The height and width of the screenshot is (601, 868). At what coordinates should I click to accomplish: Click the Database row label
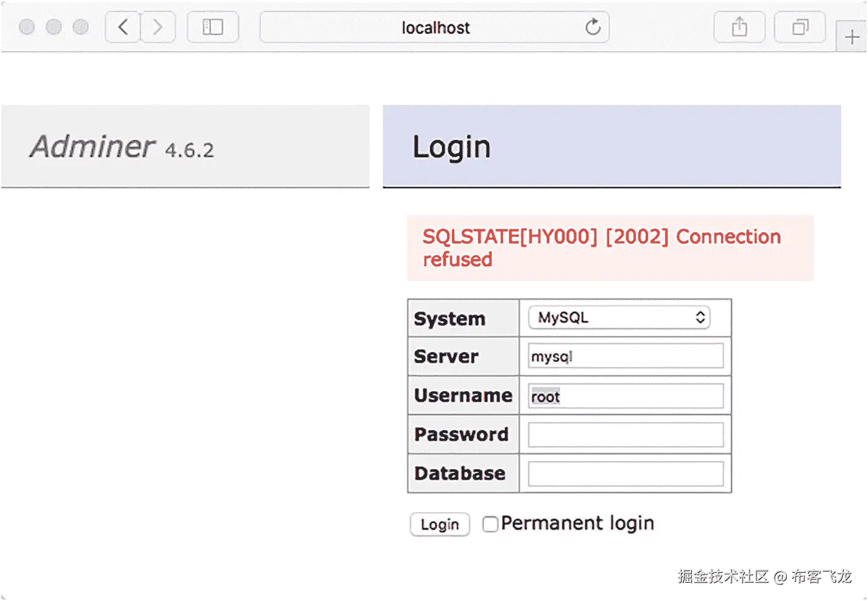(x=460, y=474)
